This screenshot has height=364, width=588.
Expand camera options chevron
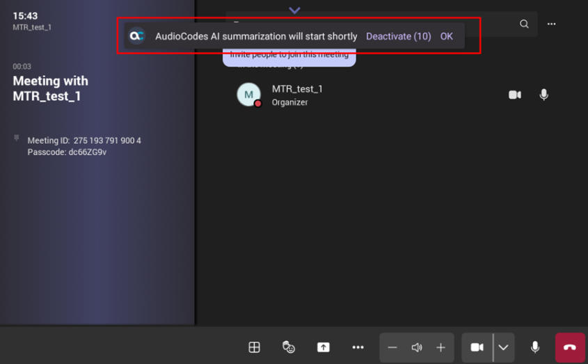pyautogui.click(x=503, y=347)
